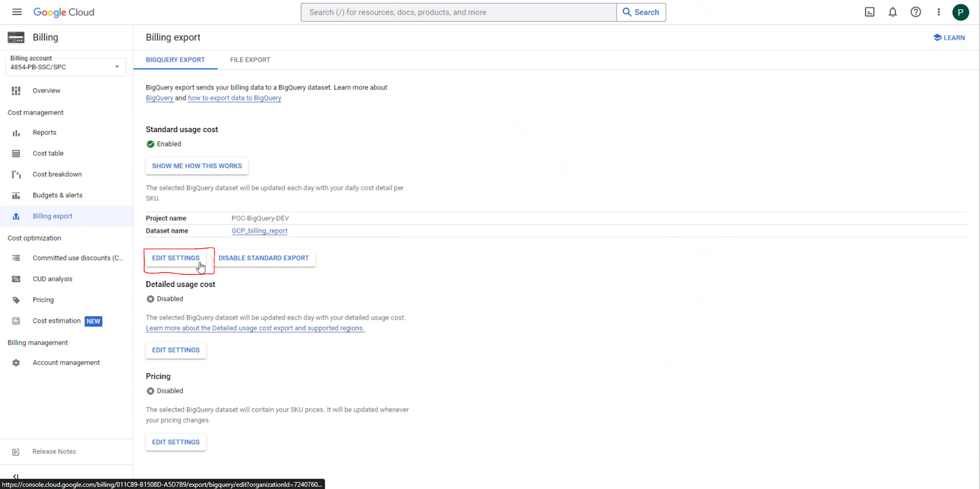
Task: Click the POC-BigQuery-DEV project name
Action: coord(260,218)
